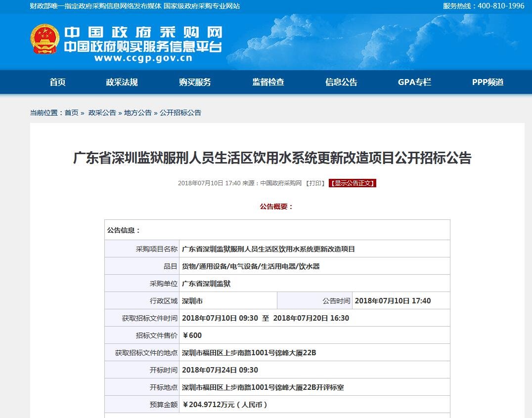Go to 购买服务 in the navigation bar

pyautogui.click(x=195, y=82)
